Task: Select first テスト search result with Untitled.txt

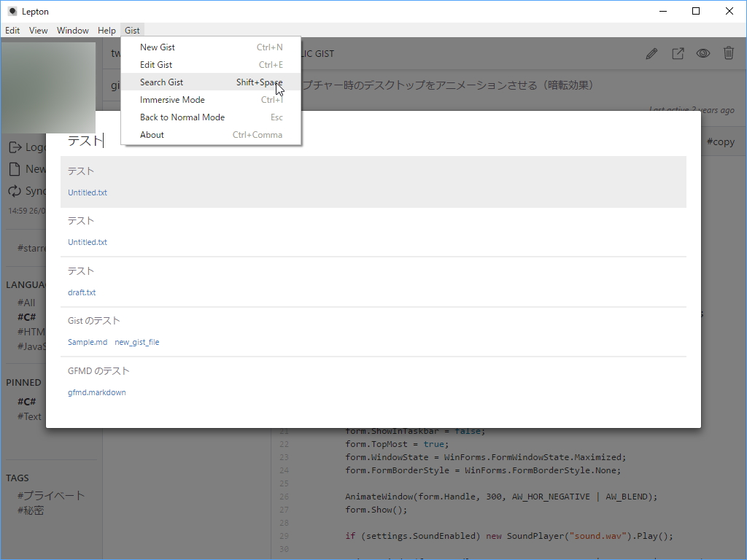Action: pos(373,182)
